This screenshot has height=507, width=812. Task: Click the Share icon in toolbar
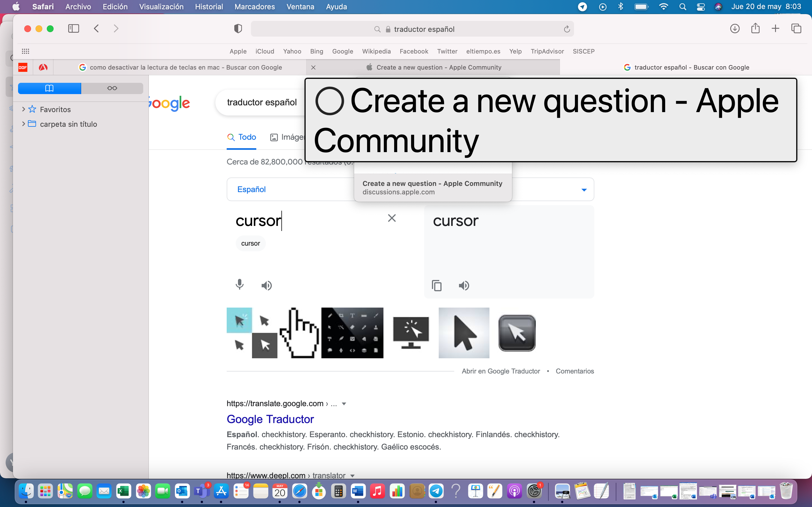[755, 28]
